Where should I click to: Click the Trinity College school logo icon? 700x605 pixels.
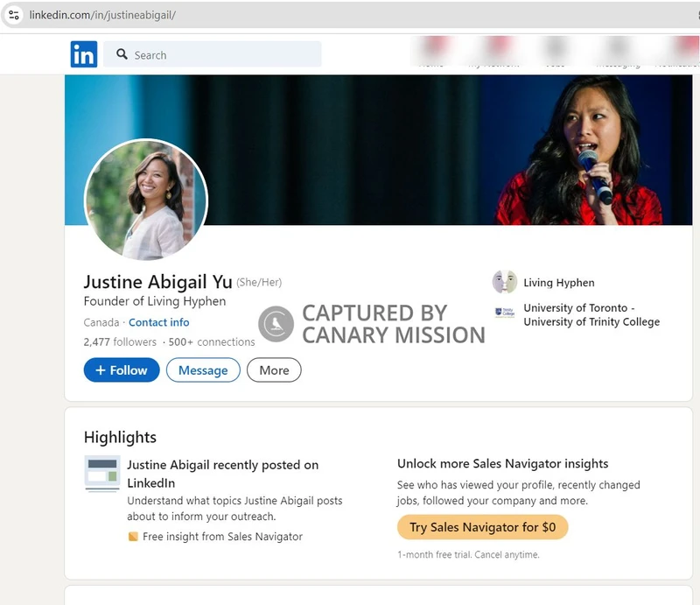pyautogui.click(x=505, y=313)
